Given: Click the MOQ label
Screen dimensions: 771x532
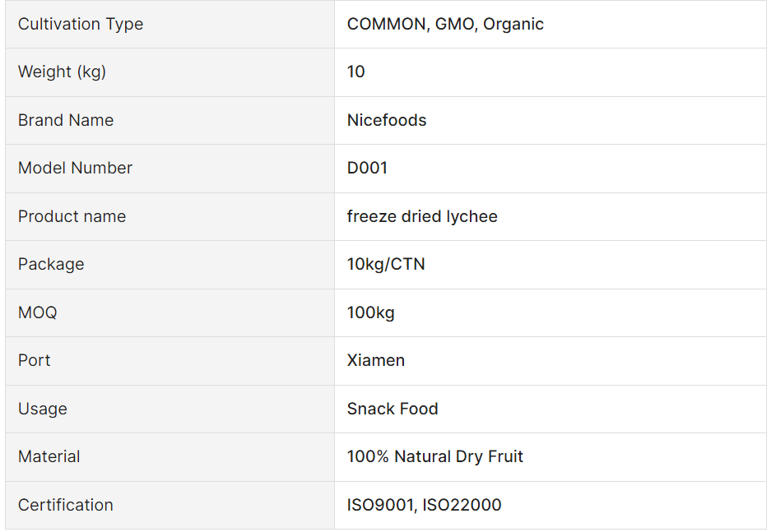Looking at the screenshot, I should coord(37,312).
